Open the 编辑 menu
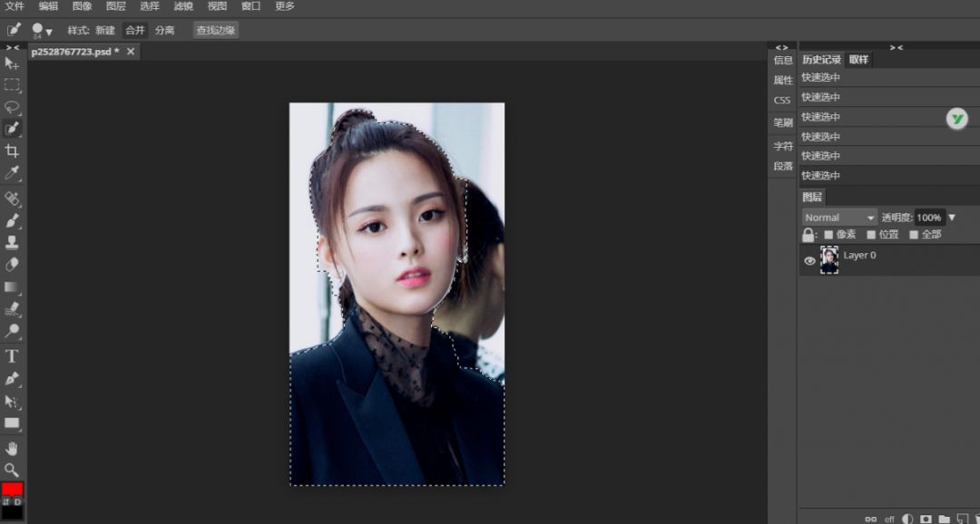The image size is (980, 524). pos(48,6)
